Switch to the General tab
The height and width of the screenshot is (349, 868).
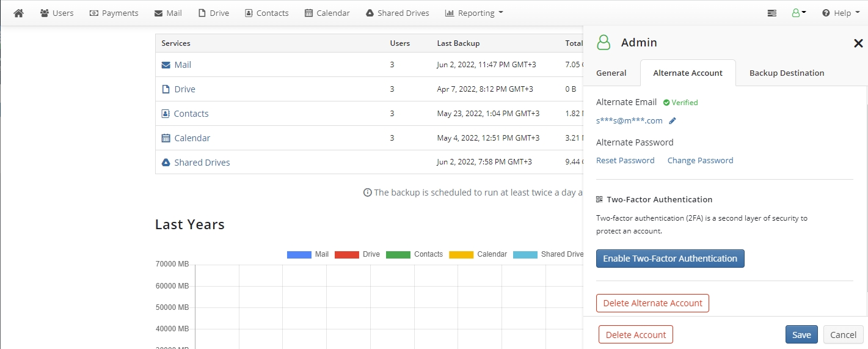click(x=611, y=73)
